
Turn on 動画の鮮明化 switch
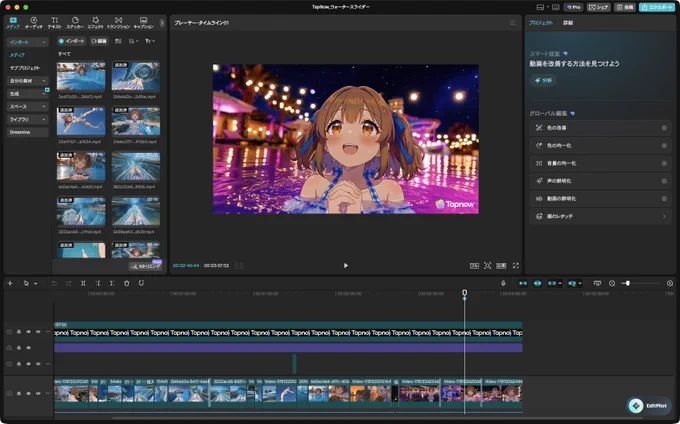click(664, 199)
